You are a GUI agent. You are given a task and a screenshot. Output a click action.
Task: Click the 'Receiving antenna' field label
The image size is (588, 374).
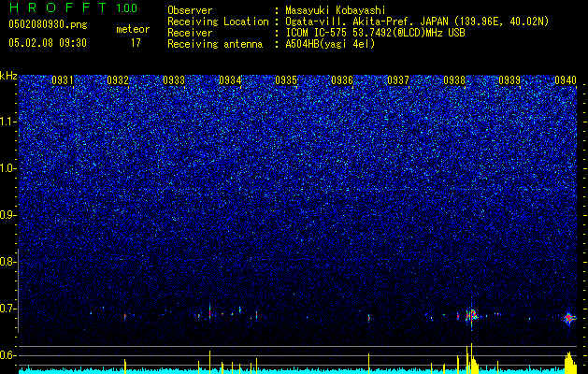[215, 44]
